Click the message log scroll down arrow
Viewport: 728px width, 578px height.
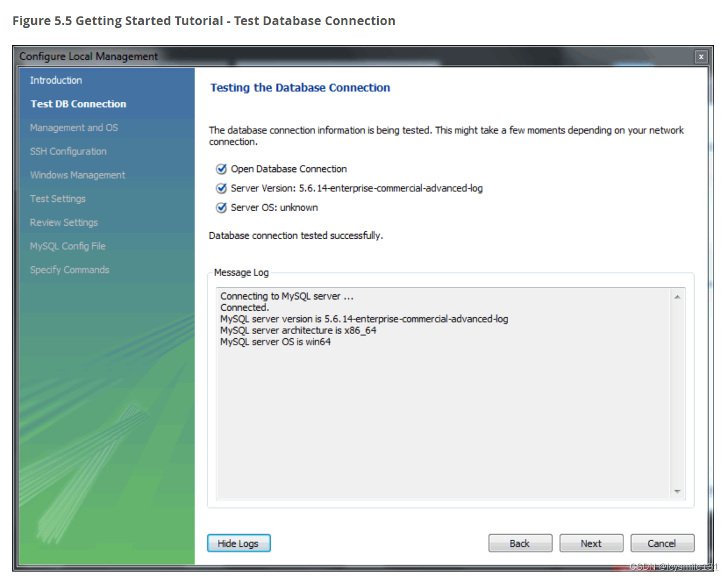[677, 491]
